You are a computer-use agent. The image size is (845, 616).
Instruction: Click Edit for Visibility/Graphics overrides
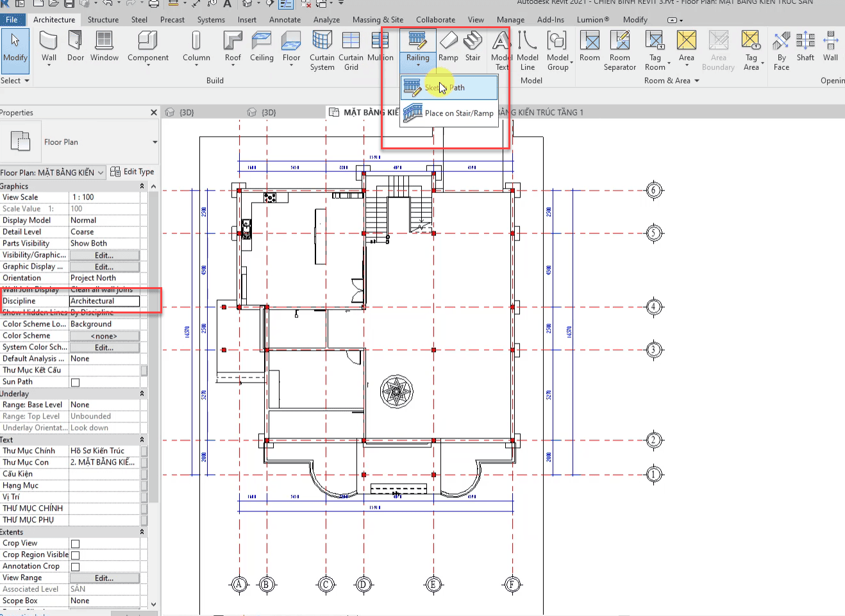105,255
